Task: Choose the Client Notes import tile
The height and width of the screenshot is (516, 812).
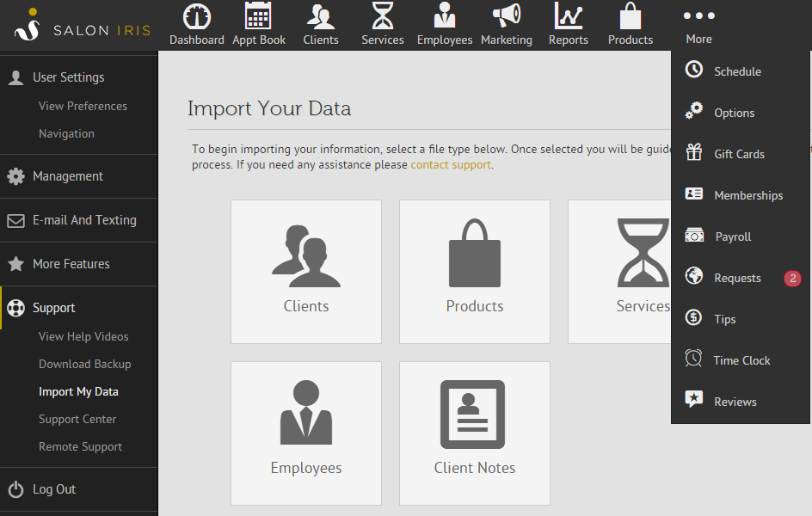Action: pos(475,433)
